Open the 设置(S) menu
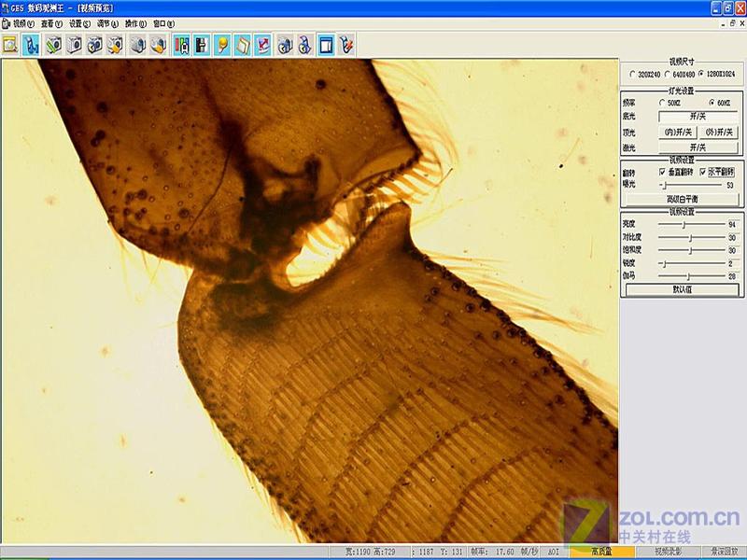 pos(79,24)
